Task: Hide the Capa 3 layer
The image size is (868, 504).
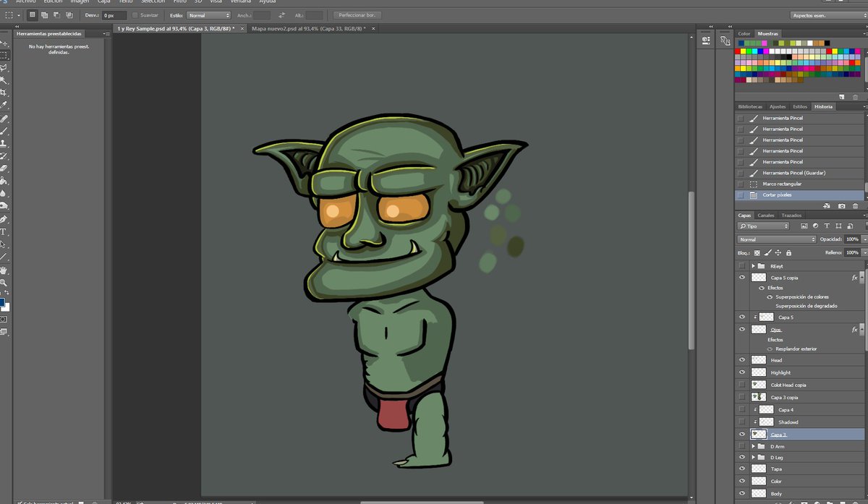Action: point(741,435)
